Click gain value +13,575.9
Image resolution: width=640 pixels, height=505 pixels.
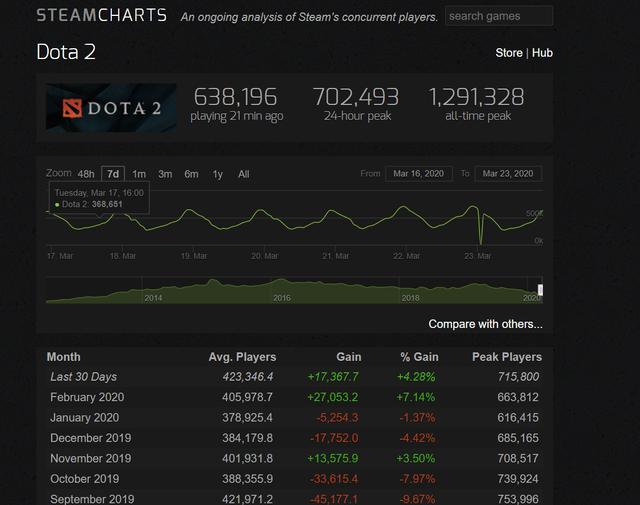(x=333, y=458)
